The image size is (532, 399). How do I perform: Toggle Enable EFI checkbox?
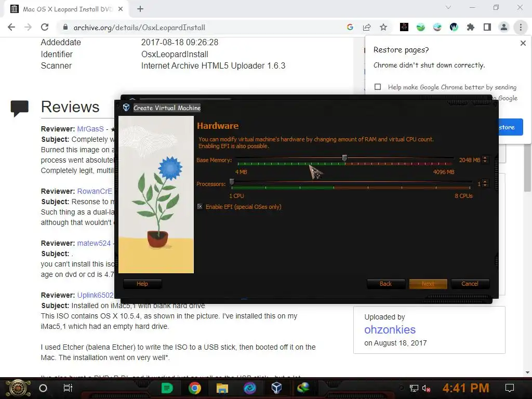coord(200,207)
